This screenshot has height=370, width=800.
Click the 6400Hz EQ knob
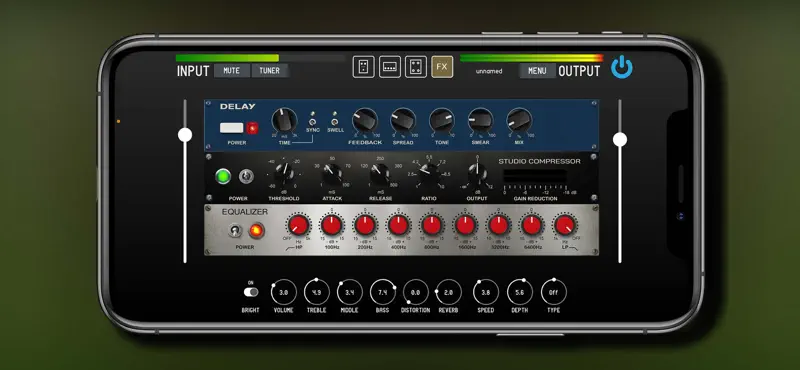(x=532, y=225)
